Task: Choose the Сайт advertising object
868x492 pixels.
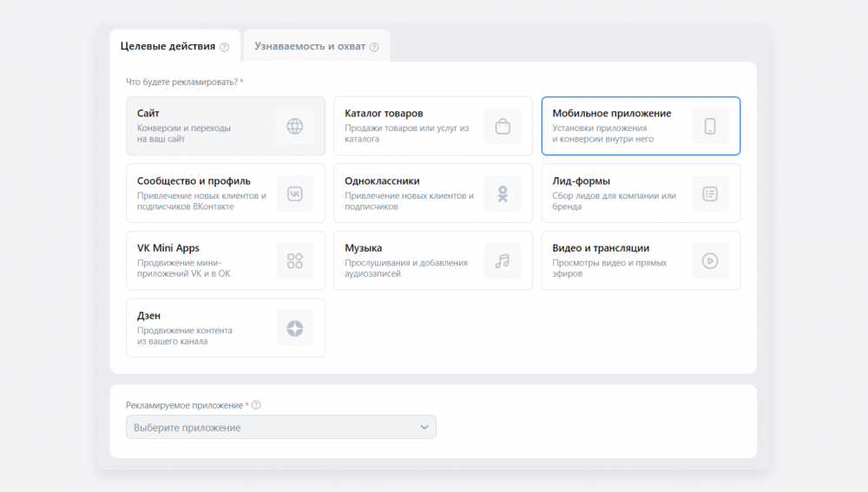Action: tap(226, 126)
